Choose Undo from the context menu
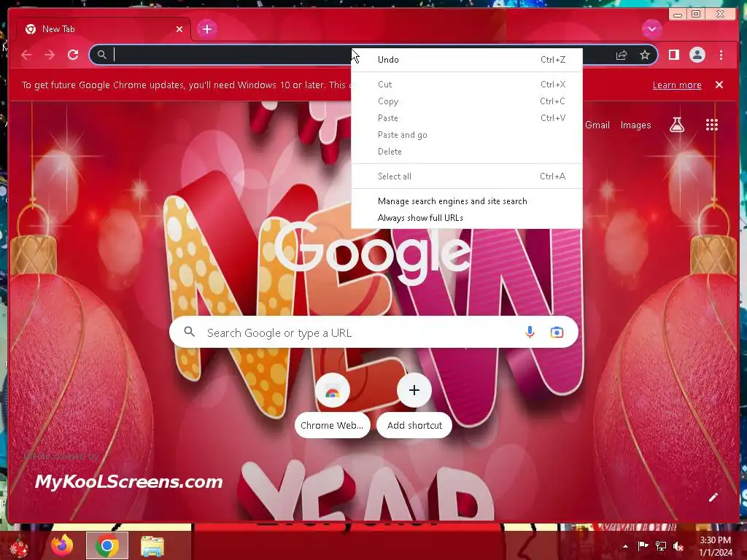 tap(467, 60)
